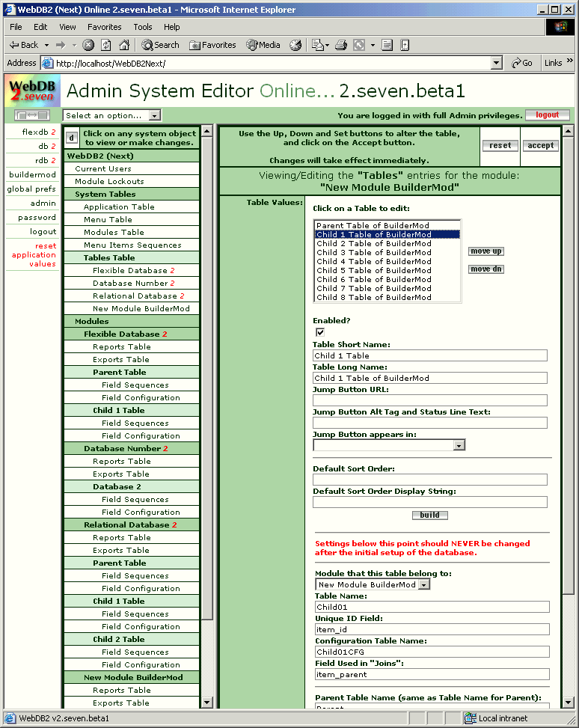Open Favorites pane from toolbar
The image size is (579, 728).
point(212,45)
